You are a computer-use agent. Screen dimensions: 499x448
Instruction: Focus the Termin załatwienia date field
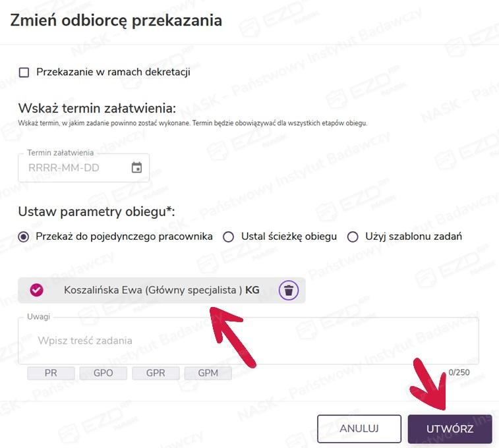[76, 167]
